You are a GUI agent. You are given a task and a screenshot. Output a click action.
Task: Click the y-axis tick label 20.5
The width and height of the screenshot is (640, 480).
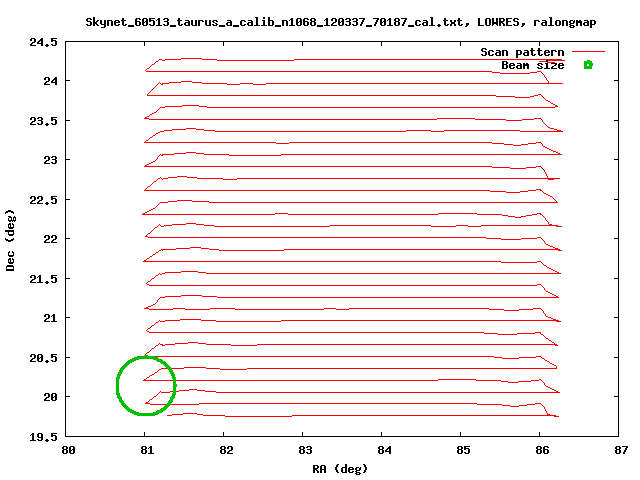coord(44,358)
